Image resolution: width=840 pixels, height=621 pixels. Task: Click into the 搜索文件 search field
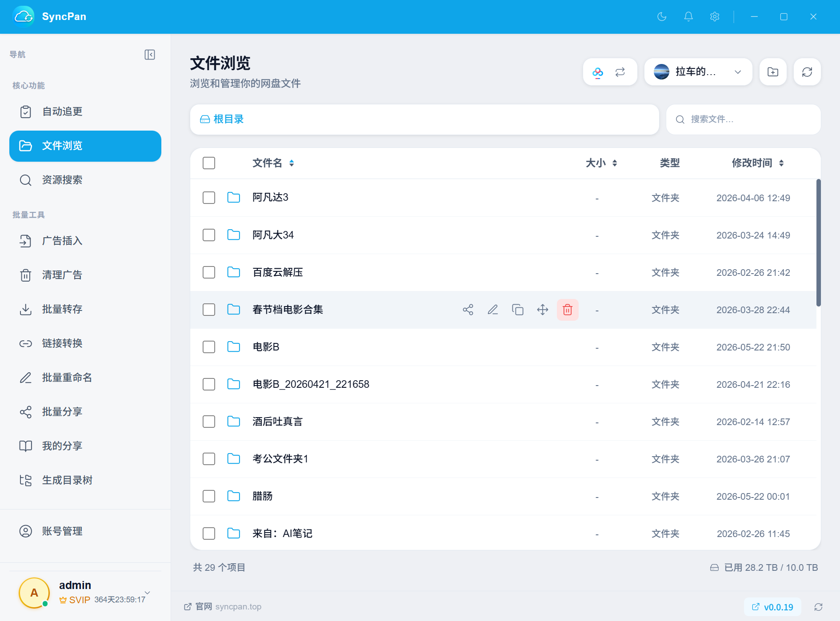tap(743, 119)
